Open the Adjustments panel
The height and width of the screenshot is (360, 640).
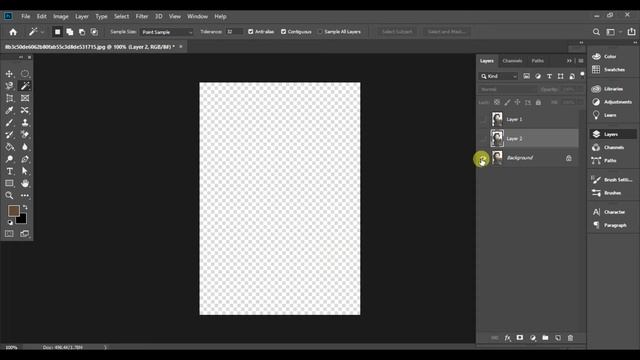tap(612, 102)
